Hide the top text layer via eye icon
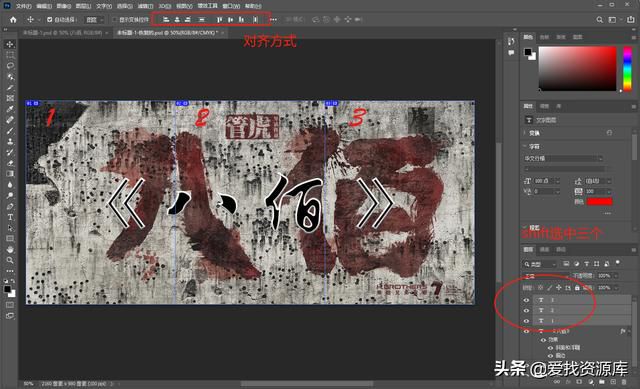 (526, 300)
